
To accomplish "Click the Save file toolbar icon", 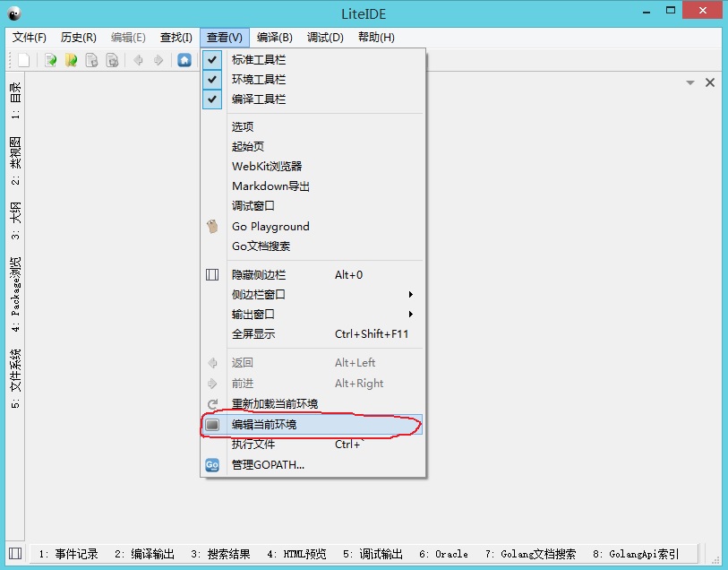I will 91,60.
